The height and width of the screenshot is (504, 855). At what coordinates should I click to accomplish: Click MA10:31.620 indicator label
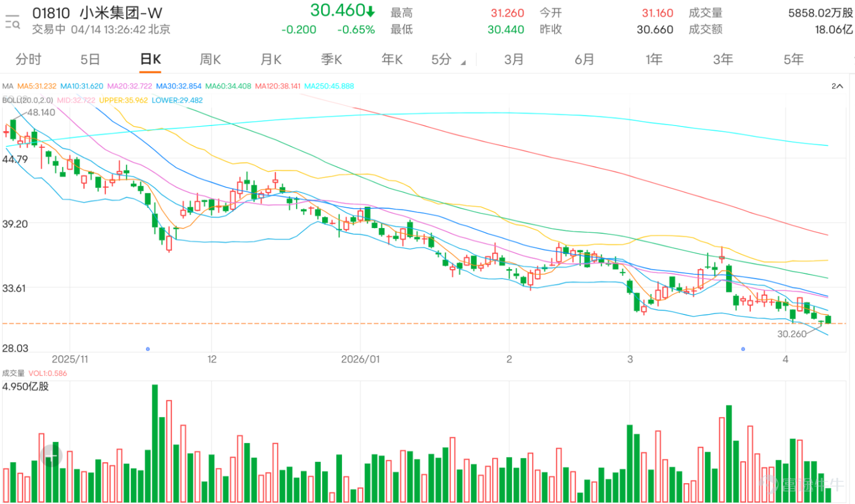[x=82, y=86]
